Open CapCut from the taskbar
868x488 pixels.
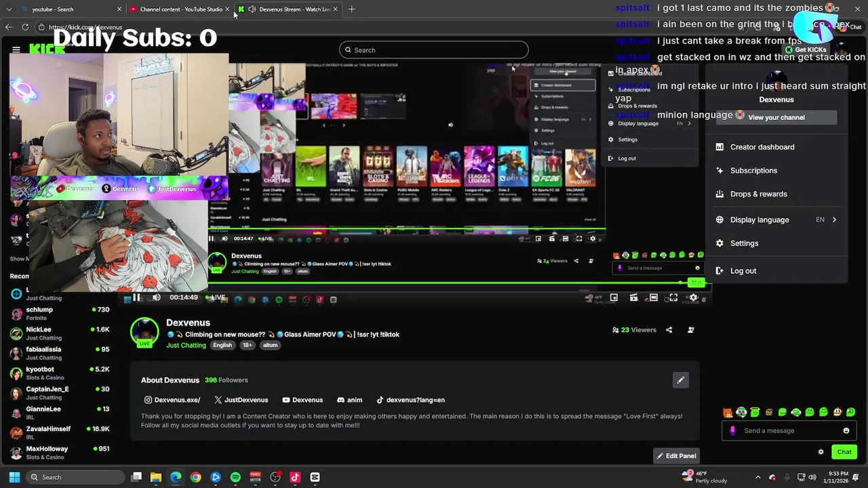(x=315, y=477)
